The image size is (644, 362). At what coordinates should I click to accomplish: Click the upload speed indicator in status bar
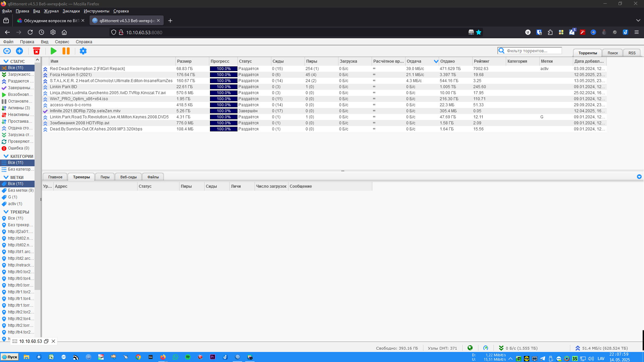[601, 348]
